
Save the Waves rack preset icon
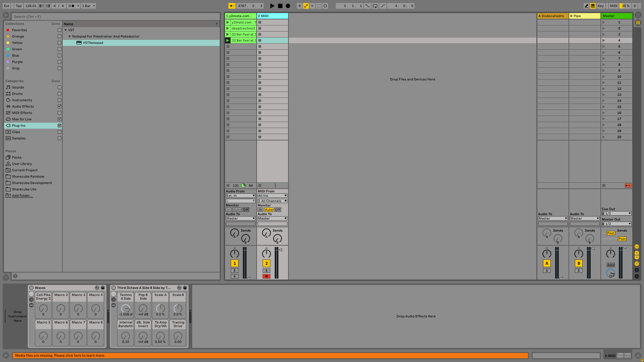pyautogui.click(x=103, y=288)
